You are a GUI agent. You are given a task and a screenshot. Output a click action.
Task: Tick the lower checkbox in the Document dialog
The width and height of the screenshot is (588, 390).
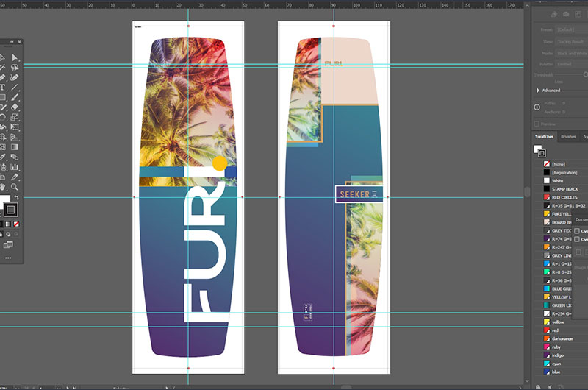click(577, 239)
